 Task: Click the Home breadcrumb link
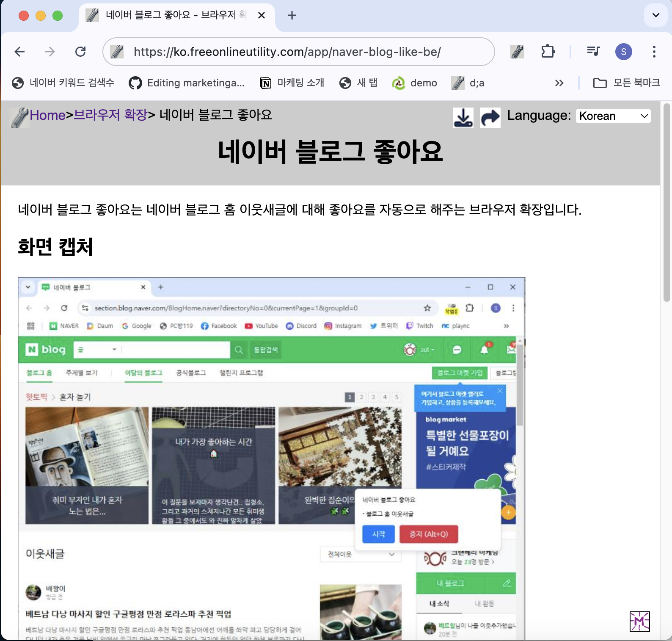47,115
